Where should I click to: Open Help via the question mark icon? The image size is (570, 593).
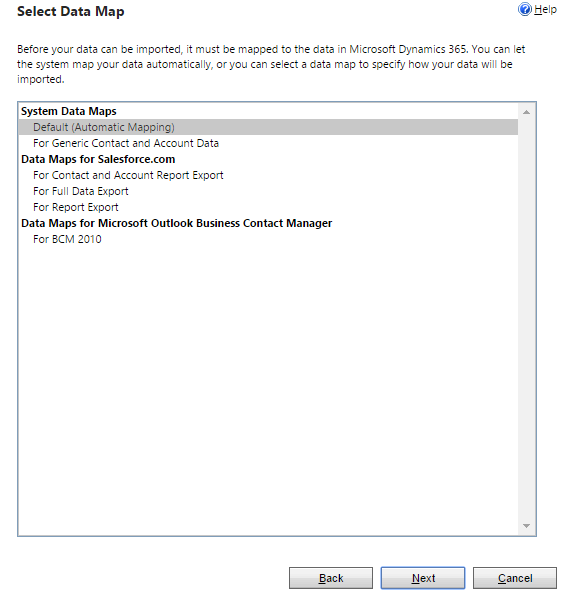click(525, 9)
